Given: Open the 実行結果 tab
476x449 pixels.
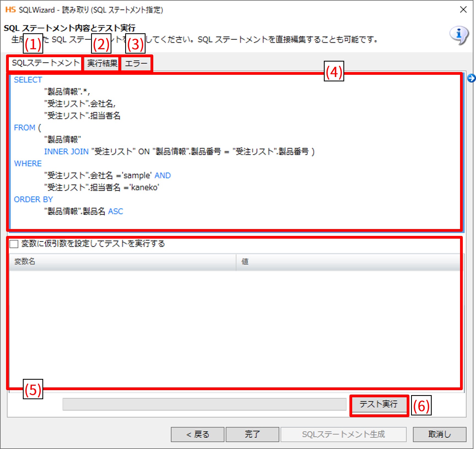Looking at the screenshot, I should 102,64.
